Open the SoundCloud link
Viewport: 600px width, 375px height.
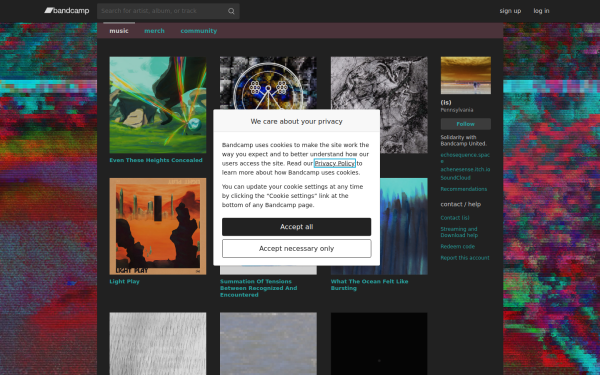coord(455,178)
